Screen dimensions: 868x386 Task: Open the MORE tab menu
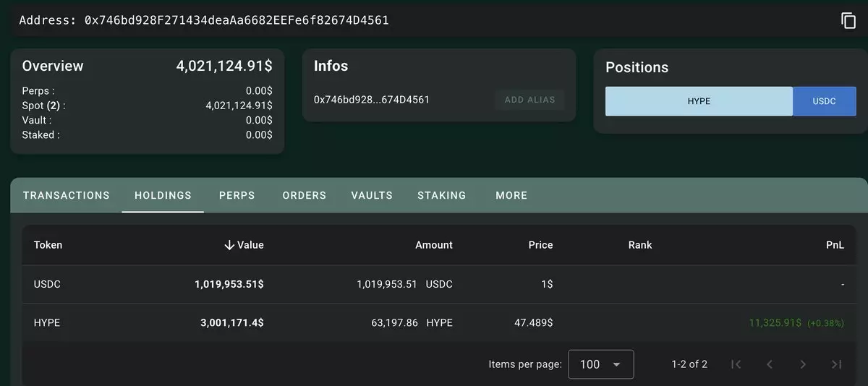(511, 195)
